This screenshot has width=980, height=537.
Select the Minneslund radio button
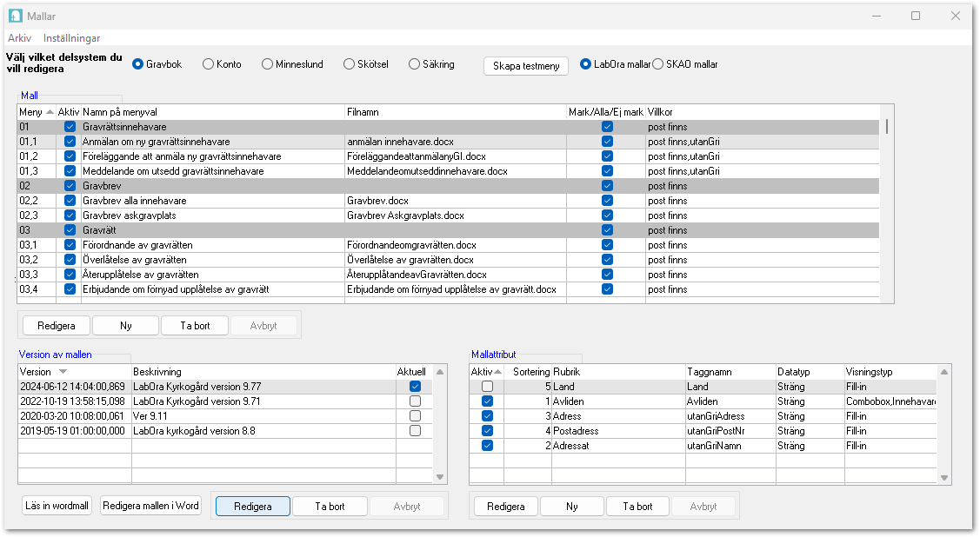(268, 64)
